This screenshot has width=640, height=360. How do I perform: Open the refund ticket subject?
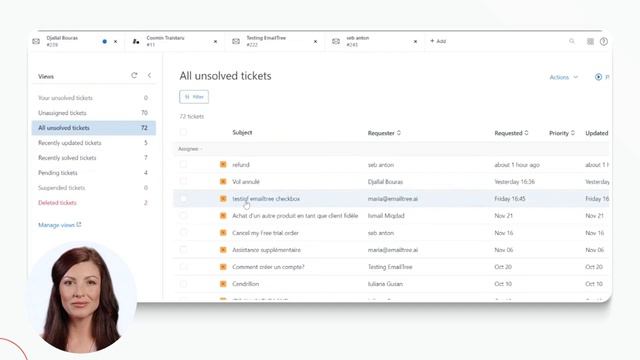[x=241, y=165]
